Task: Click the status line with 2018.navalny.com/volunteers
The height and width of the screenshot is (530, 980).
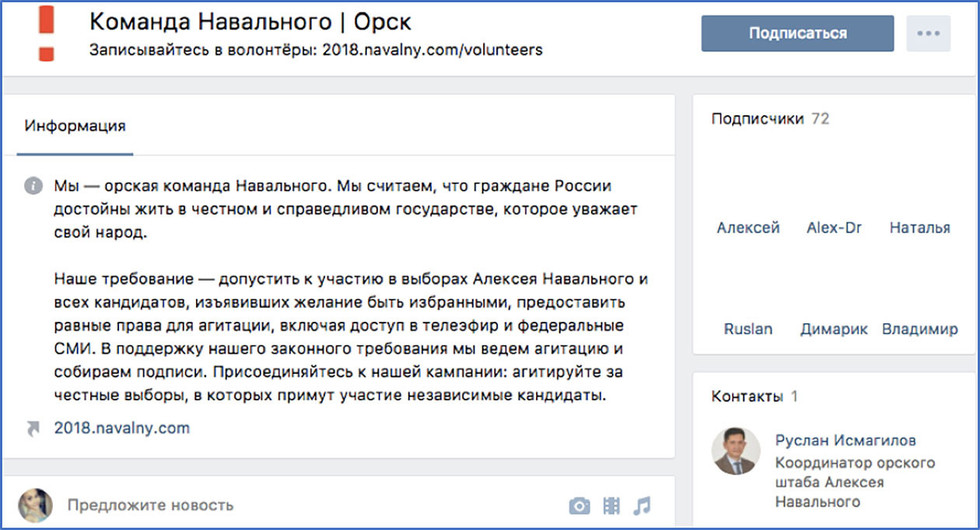Action: pos(316,50)
